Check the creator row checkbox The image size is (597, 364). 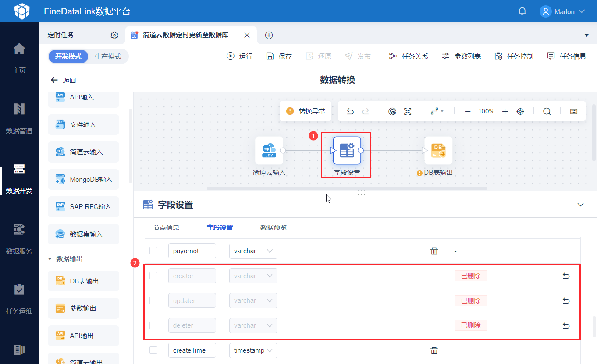coord(153,276)
